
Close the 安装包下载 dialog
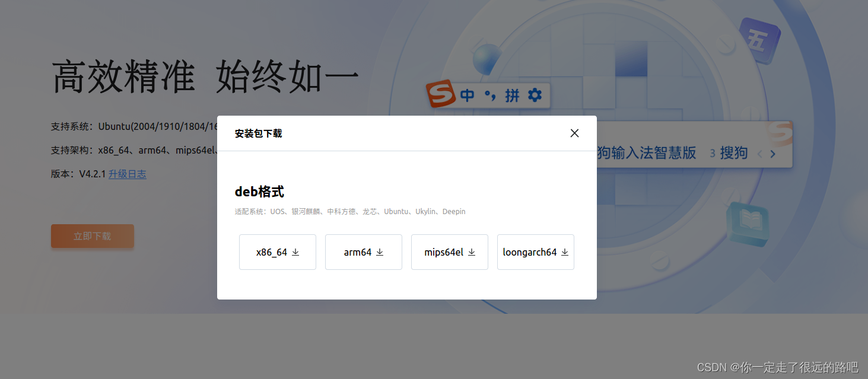tap(574, 133)
